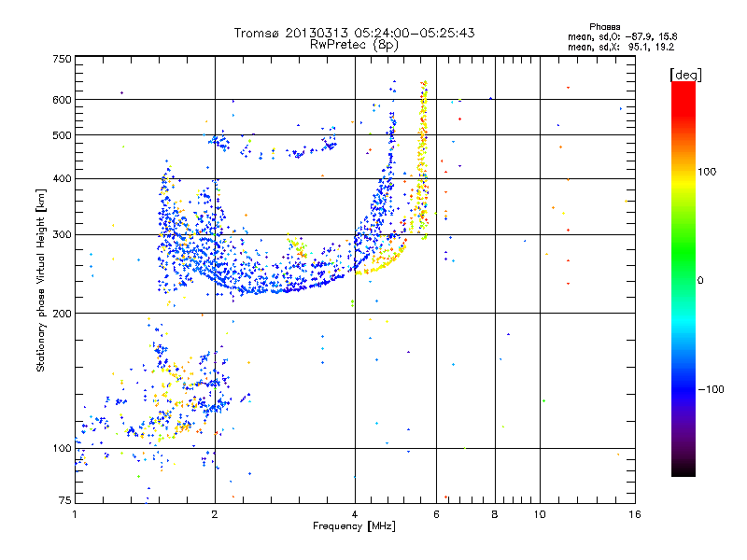Click the colorbar tick label '0'
Viewport: 747px width, 560px height.
click(x=700, y=281)
